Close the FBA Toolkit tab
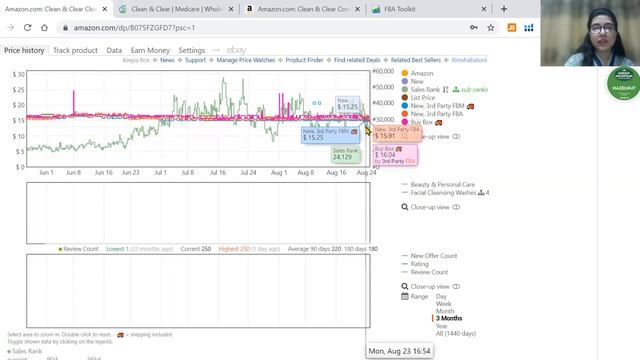Image resolution: width=640 pixels, height=360 pixels. pyautogui.click(x=484, y=9)
